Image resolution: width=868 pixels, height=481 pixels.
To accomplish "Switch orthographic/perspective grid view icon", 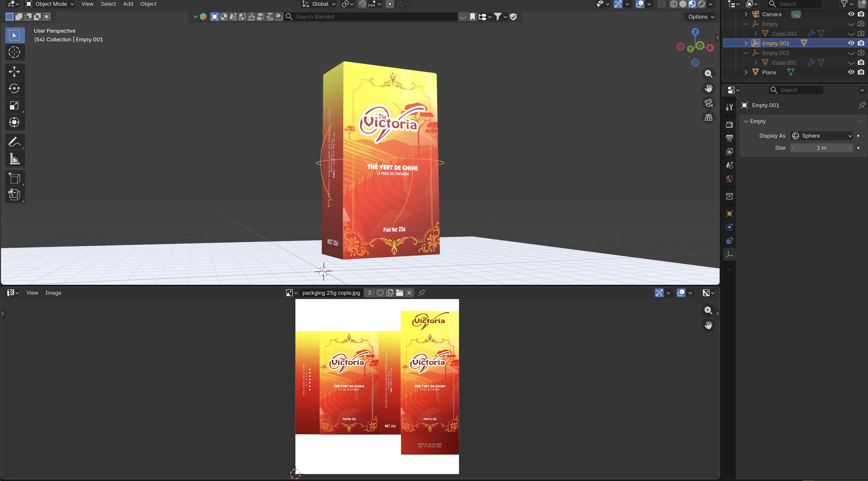I will (709, 118).
